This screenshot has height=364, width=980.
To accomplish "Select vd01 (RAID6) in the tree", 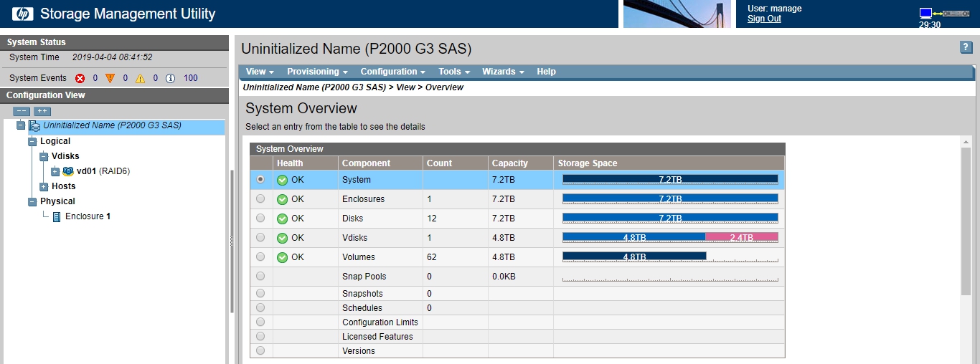I will [103, 171].
